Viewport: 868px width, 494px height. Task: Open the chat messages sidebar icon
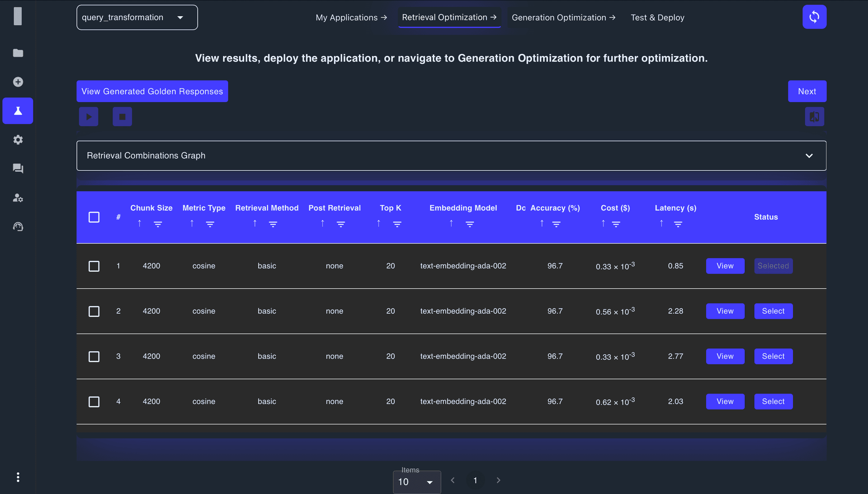coord(18,169)
